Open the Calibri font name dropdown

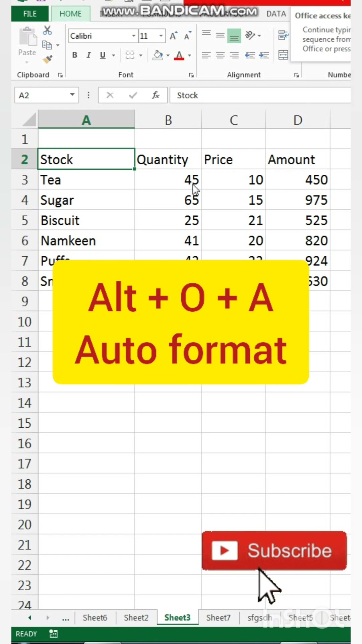[133, 36]
